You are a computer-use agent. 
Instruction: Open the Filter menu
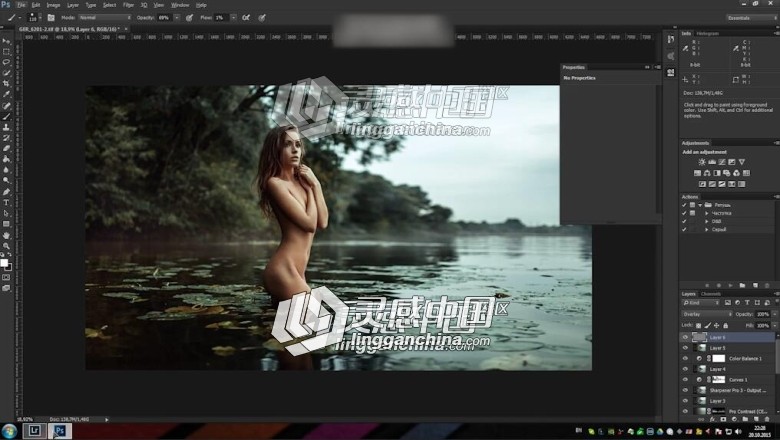(x=128, y=5)
